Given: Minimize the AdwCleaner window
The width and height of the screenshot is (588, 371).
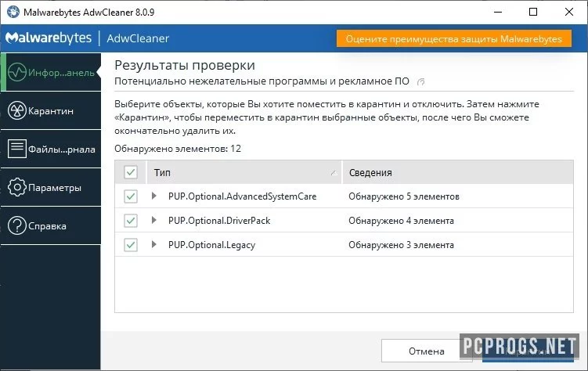Looking at the screenshot, I should coord(498,12).
